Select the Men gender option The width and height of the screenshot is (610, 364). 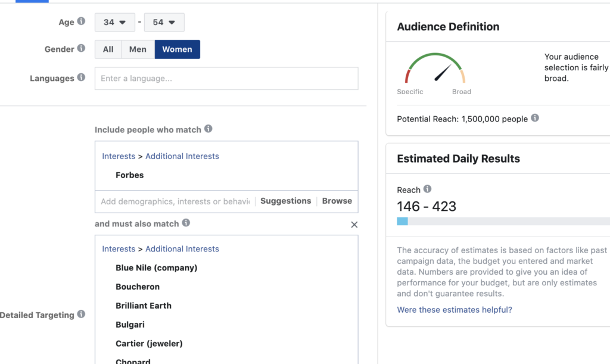(x=138, y=49)
